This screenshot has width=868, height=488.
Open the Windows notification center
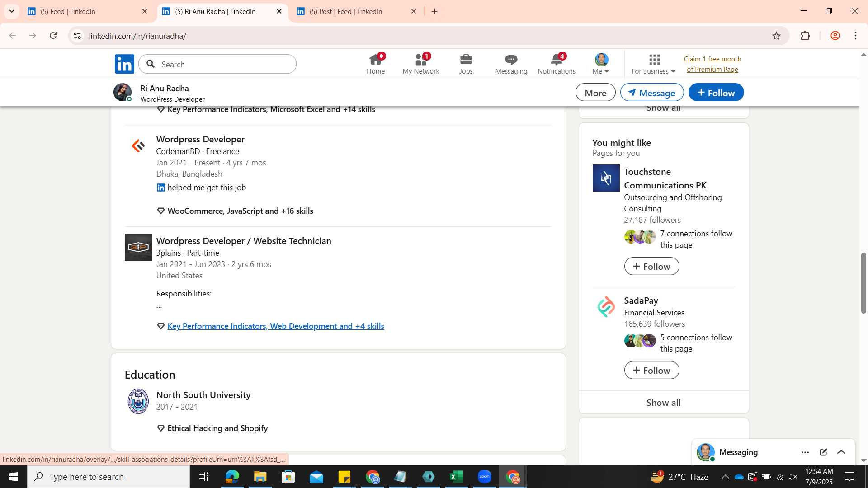coord(849,477)
